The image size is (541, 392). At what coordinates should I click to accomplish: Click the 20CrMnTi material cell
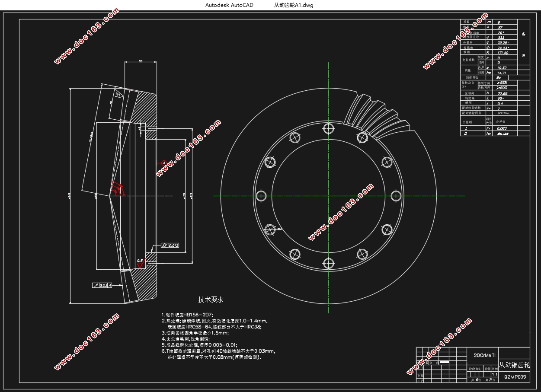tap(482, 355)
